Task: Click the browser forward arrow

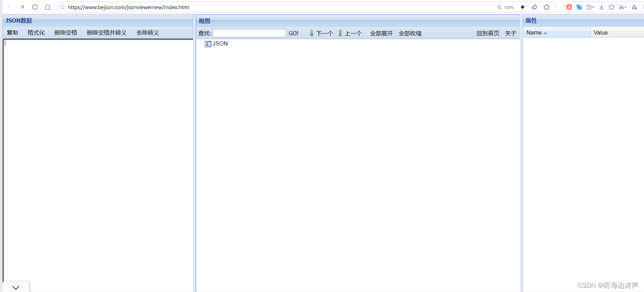Action: 22,7
